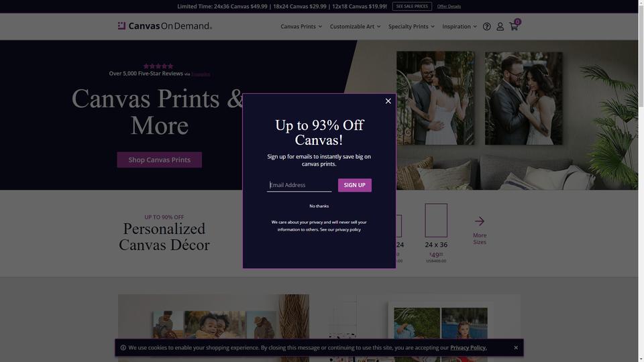Open the help question mark icon
This screenshot has height=362, width=644.
pos(487,26)
